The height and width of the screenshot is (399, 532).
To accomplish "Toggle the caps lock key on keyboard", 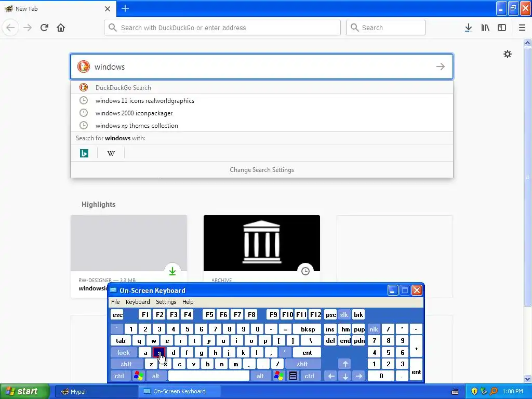I will [124, 353].
